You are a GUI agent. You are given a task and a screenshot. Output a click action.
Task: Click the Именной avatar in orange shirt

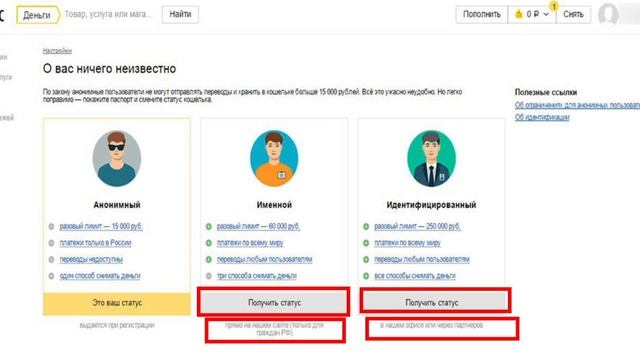click(x=274, y=158)
